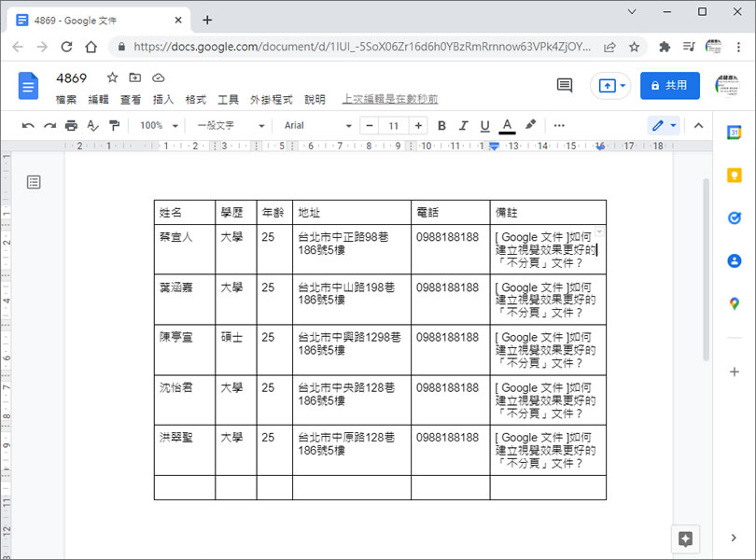Toggle underline formatting
Viewport: 756px width, 560px height.
point(485,126)
